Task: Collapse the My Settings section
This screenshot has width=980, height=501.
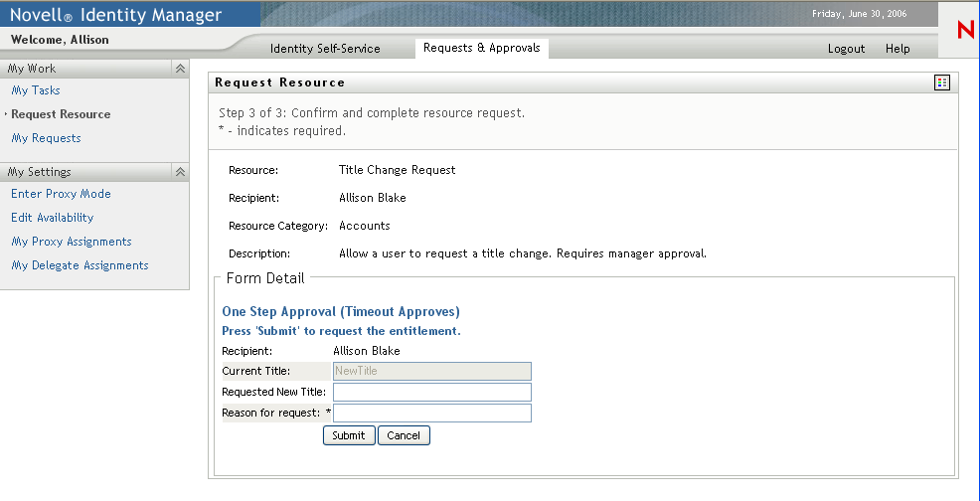Action: pyautogui.click(x=180, y=172)
